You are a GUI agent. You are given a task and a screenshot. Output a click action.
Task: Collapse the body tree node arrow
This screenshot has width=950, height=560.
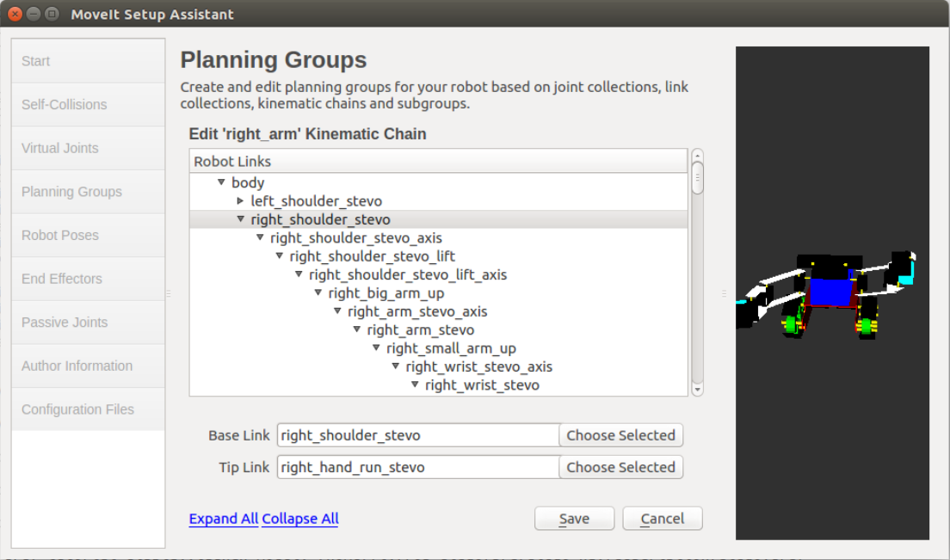tap(221, 182)
